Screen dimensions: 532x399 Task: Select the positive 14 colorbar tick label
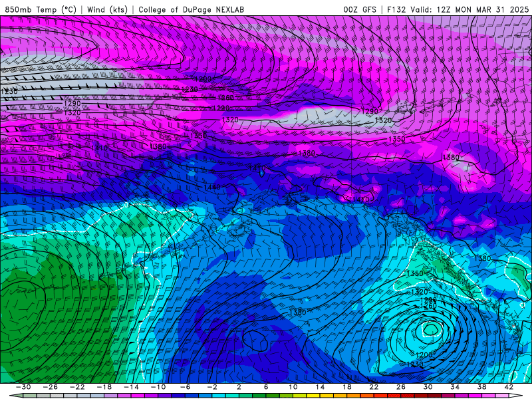tap(320, 387)
